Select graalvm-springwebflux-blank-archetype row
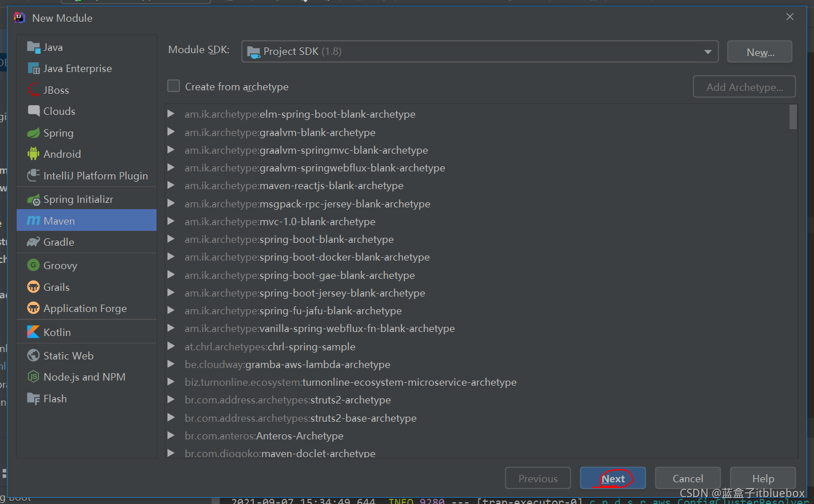Viewport: 814px width, 504px height. point(477,167)
